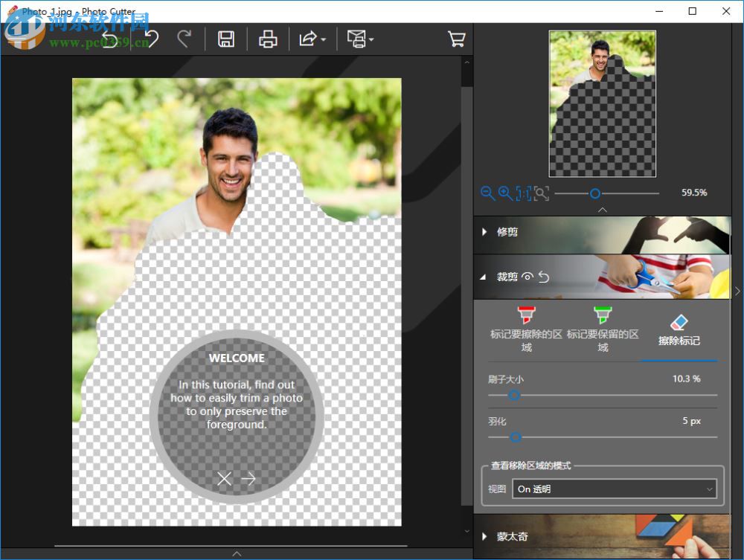Click the arrow confirm button on the canvas
744x560 pixels.
click(x=250, y=479)
